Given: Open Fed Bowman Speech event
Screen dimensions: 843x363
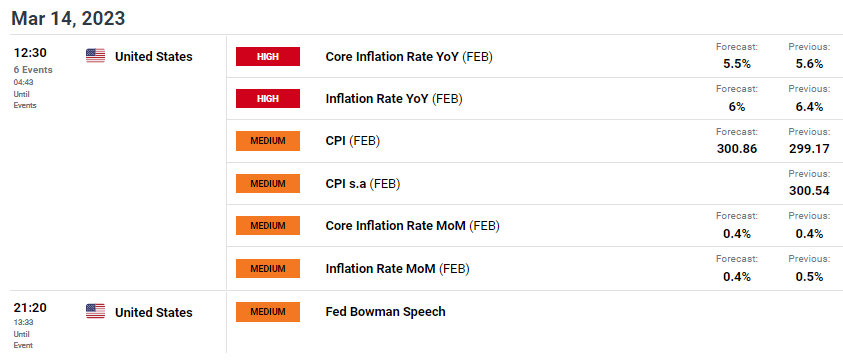Looking at the screenshot, I should click(385, 311).
